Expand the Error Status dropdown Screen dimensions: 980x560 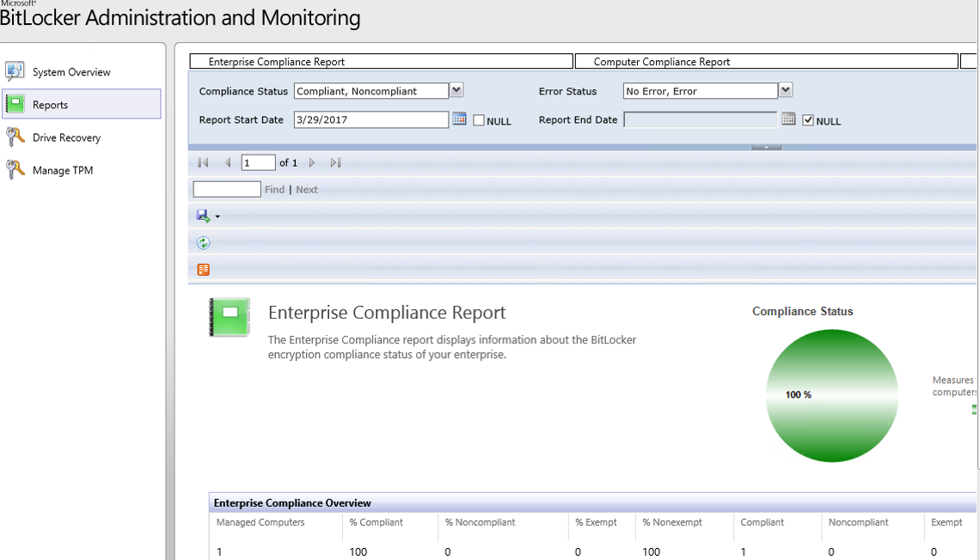785,90
